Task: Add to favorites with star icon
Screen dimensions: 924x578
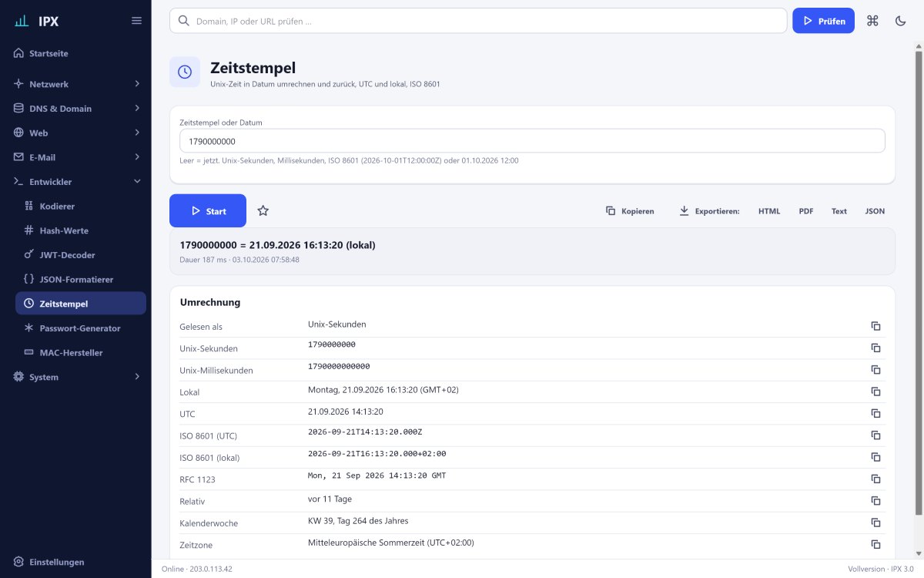Action: coord(263,210)
